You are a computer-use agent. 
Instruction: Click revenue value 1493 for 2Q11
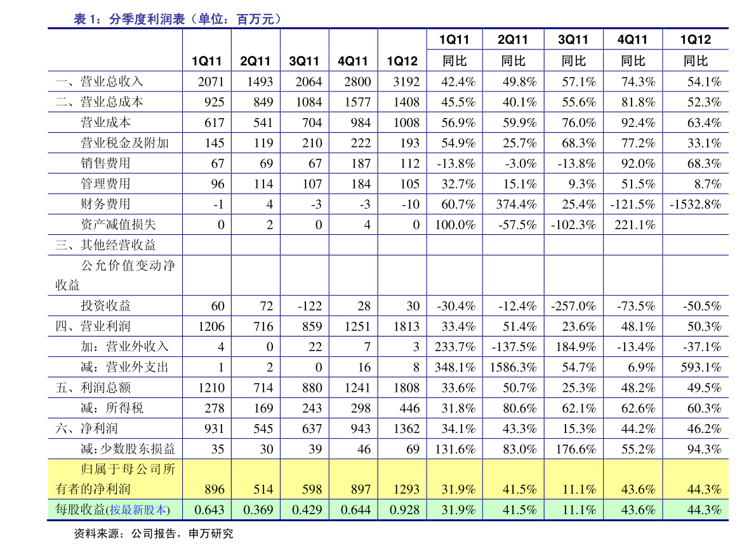260,82
